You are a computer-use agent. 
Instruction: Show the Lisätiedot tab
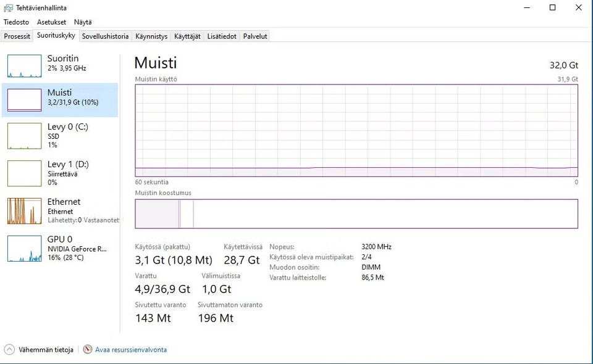click(x=222, y=36)
